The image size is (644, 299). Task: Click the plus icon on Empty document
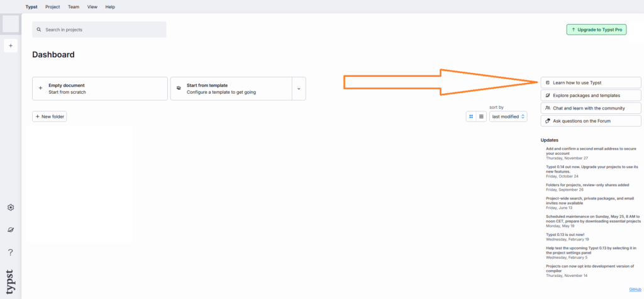coord(41,89)
